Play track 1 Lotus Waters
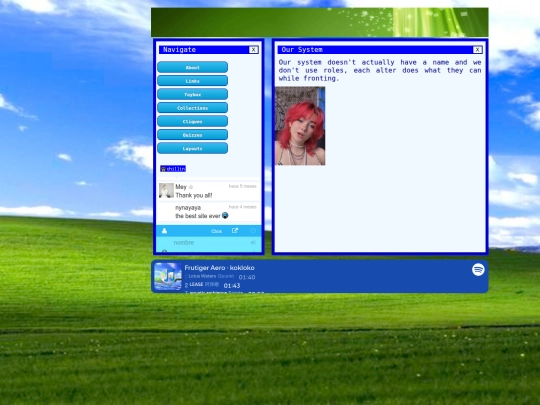Screen dimensions: 540x405 click(220, 277)
